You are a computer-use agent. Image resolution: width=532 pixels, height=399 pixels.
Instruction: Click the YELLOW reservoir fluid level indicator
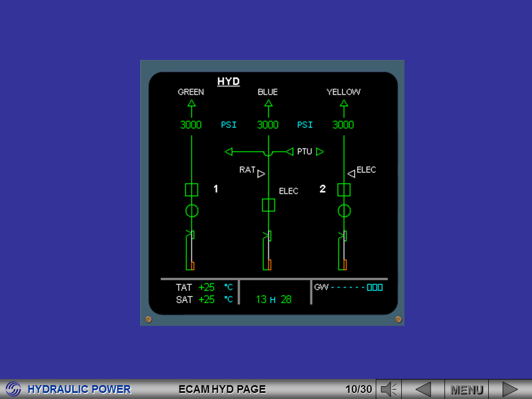point(343,250)
